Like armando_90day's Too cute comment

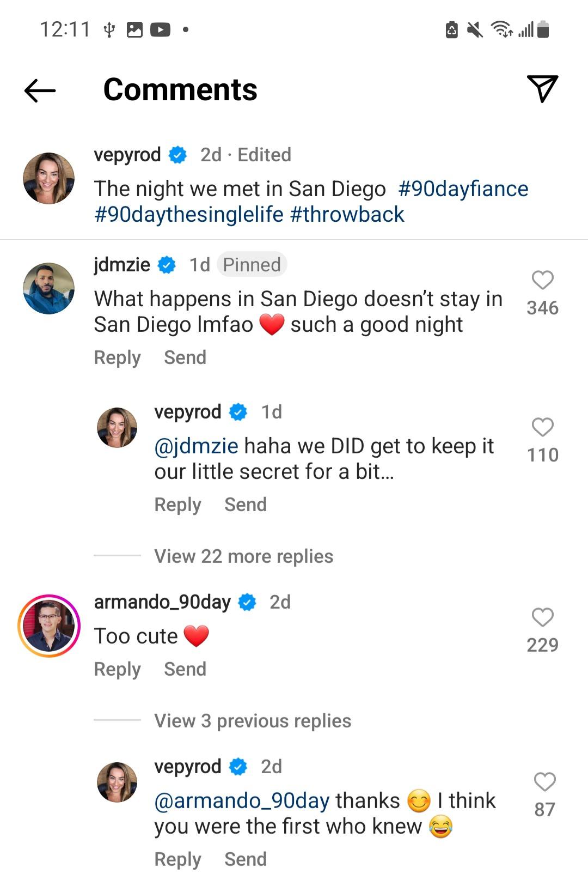click(x=542, y=617)
